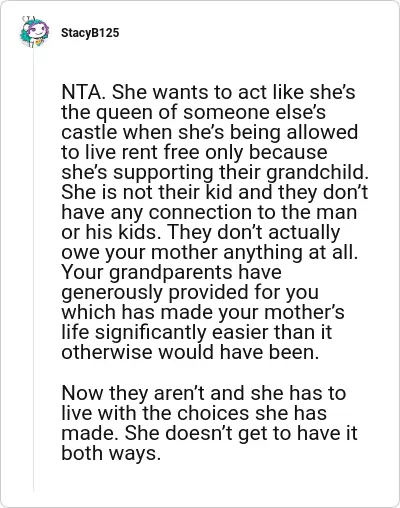The height and width of the screenshot is (508, 400).
Task: Open the StacyB125 username profile link
Action: pos(90,33)
